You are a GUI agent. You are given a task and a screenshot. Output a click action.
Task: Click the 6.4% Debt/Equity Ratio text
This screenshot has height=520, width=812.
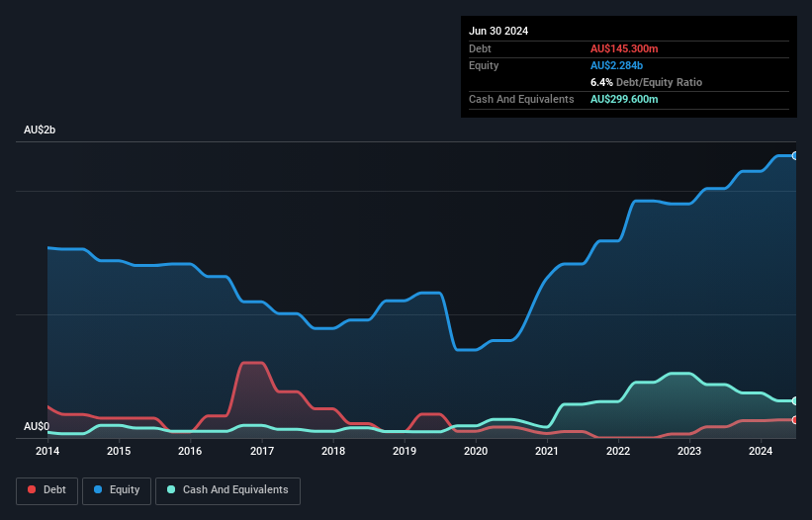pyautogui.click(x=646, y=82)
